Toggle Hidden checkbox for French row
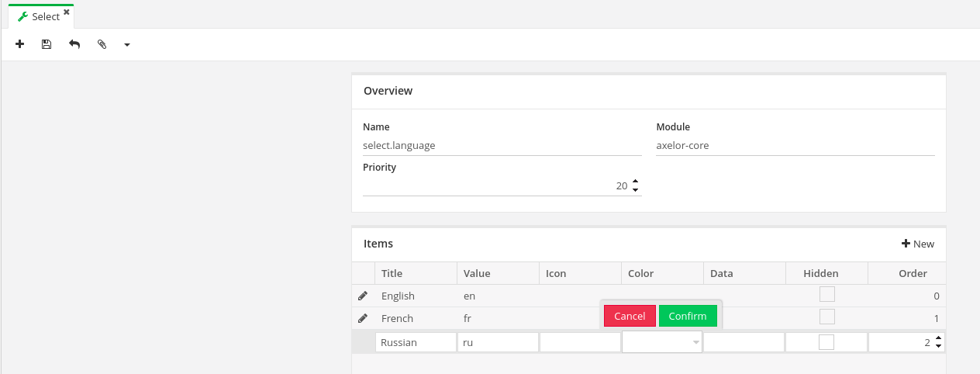Viewport: 980px width, 374px height. (827, 317)
